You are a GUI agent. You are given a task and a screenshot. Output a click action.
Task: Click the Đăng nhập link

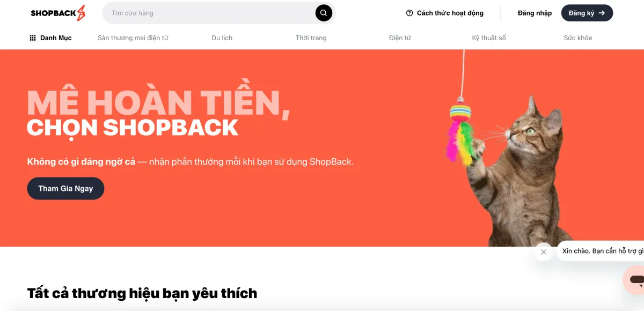[535, 13]
